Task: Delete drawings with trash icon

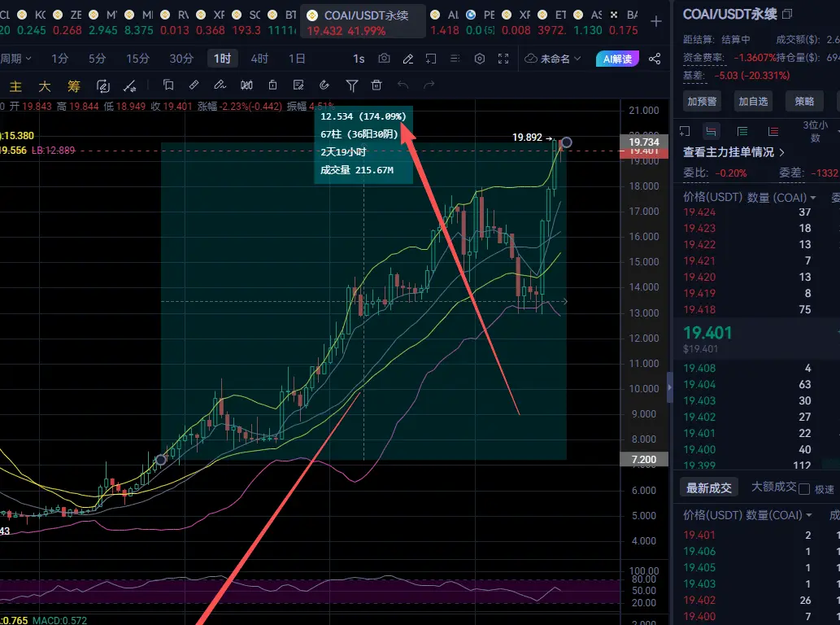Action: click(x=376, y=85)
